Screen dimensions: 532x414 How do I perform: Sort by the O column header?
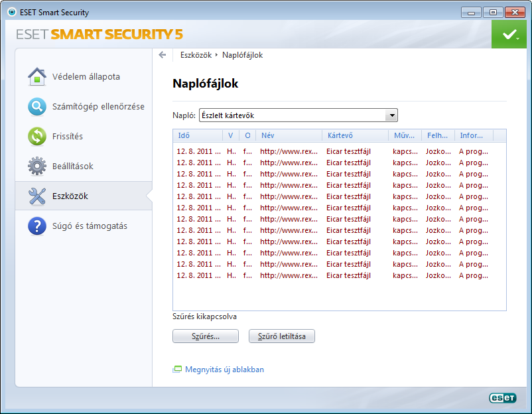tap(247, 135)
